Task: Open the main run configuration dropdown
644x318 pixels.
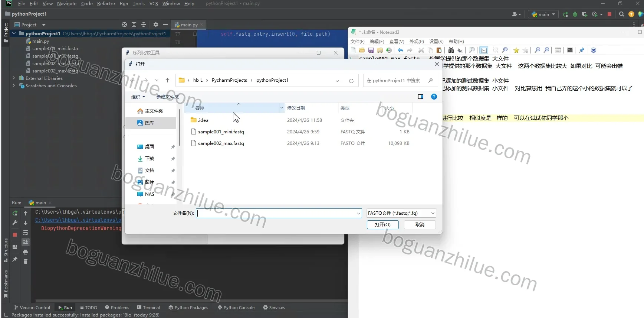Action: point(543,14)
